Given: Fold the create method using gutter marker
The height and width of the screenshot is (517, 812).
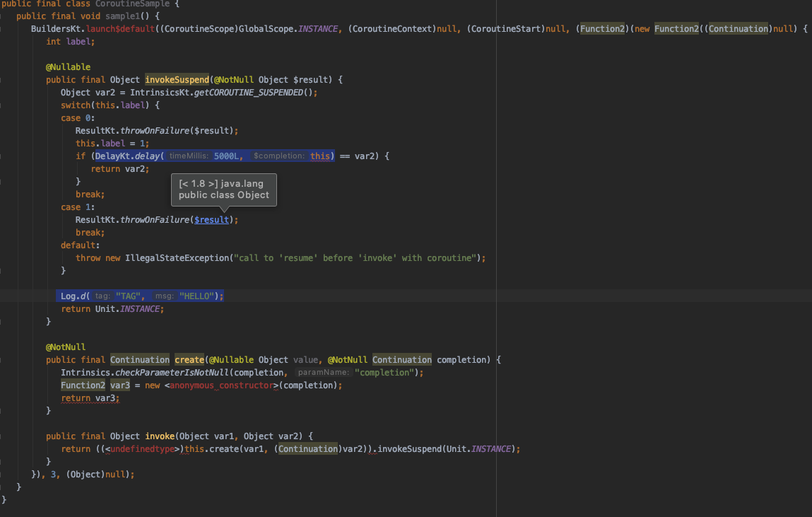Looking at the screenshot, I should [x=2, y=360].
